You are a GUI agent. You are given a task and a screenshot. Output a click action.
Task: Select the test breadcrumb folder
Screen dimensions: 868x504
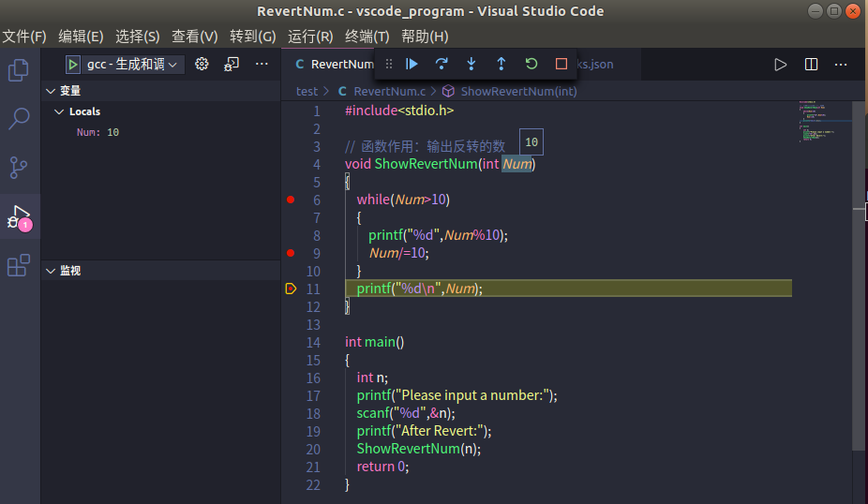tap(307, 91)
